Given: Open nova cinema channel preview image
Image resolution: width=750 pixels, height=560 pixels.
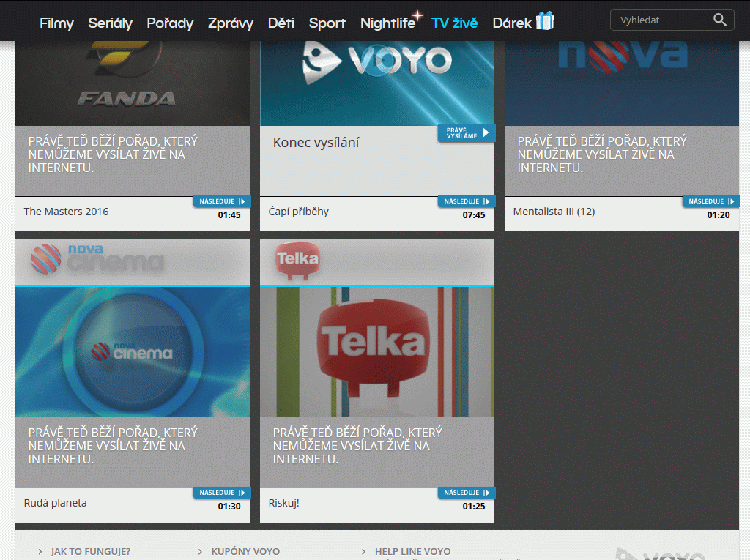Looking at the screenshot, I should click(133, 352).
